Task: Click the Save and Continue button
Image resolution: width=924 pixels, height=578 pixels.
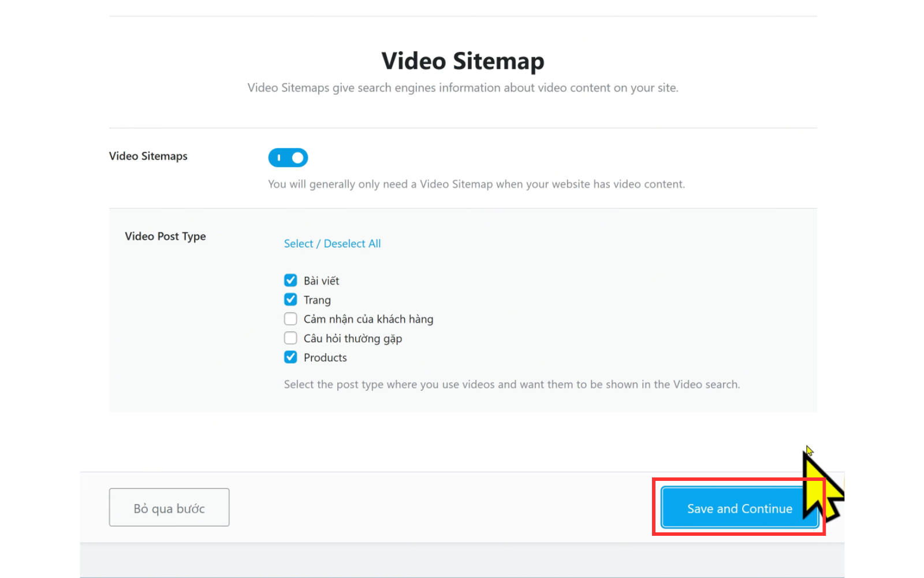Action: click(740, 508)
